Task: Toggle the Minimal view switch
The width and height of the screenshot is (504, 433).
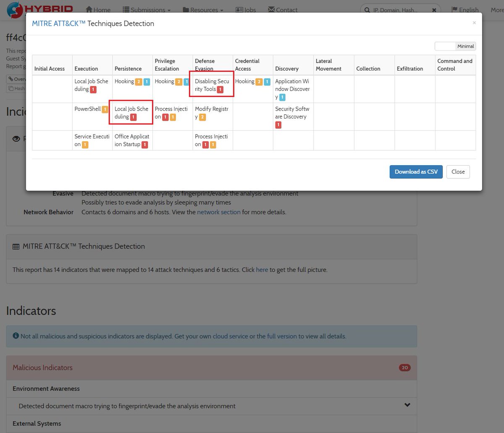Action: (455, 46)
